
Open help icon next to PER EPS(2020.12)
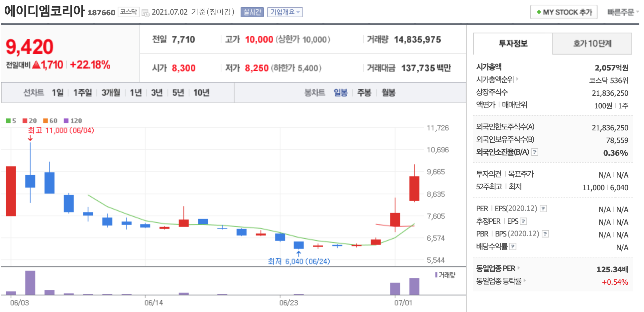point(543,209)
